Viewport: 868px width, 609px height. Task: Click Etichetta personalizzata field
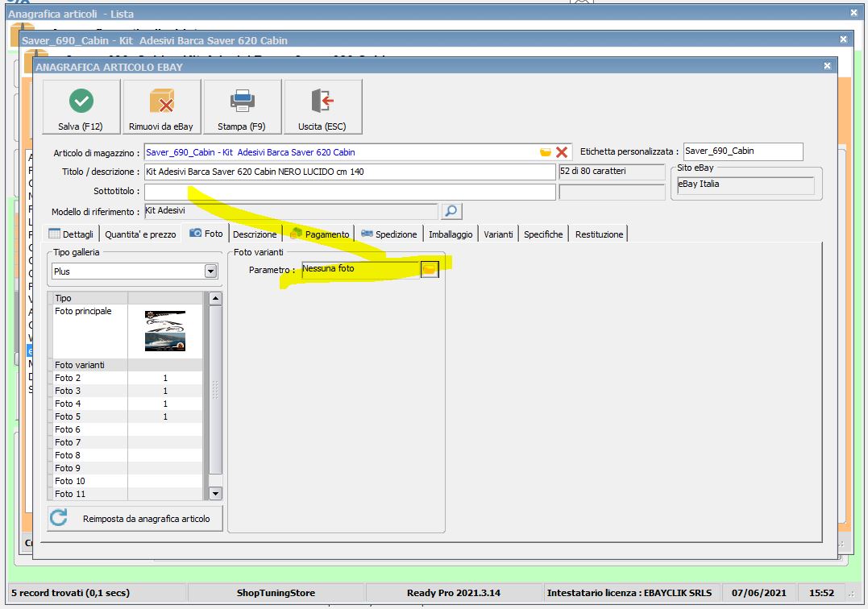[743, 151]
